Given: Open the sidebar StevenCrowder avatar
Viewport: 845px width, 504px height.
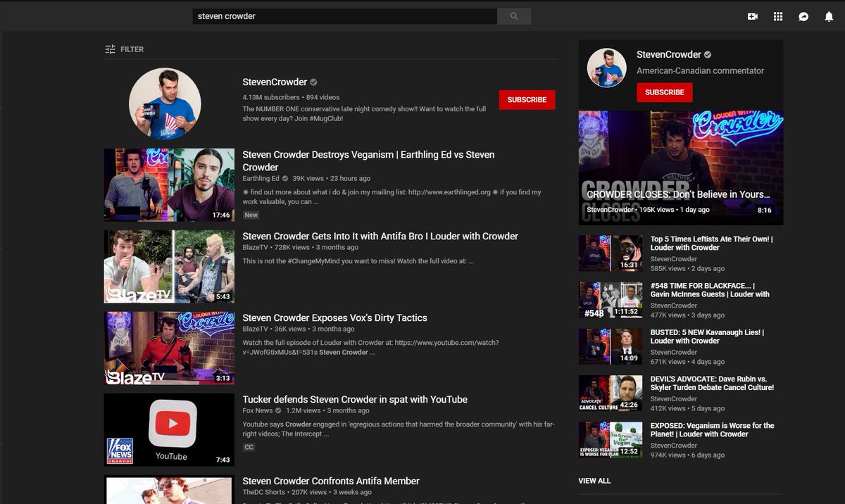Looking at the screenshot, I should point(607,68).
